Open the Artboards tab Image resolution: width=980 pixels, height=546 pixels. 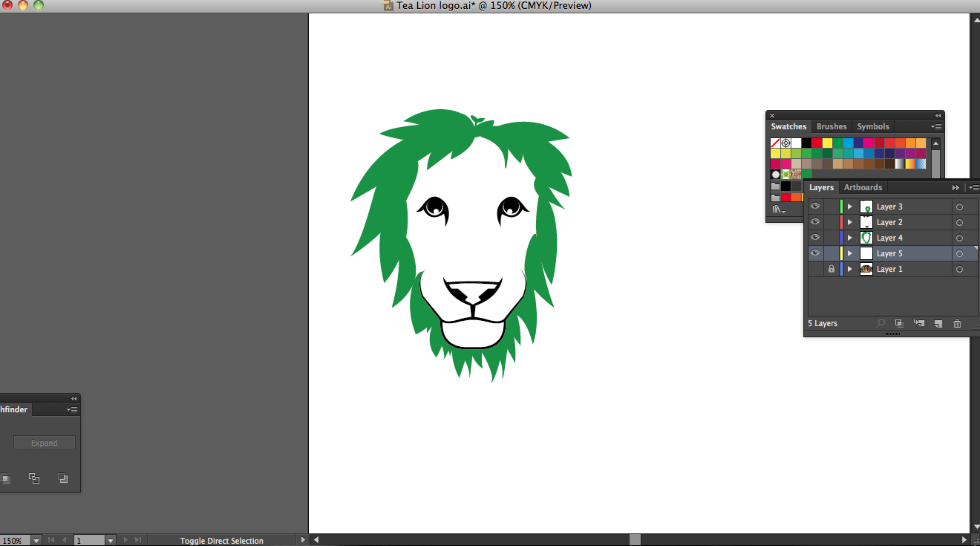click(863, 188)
